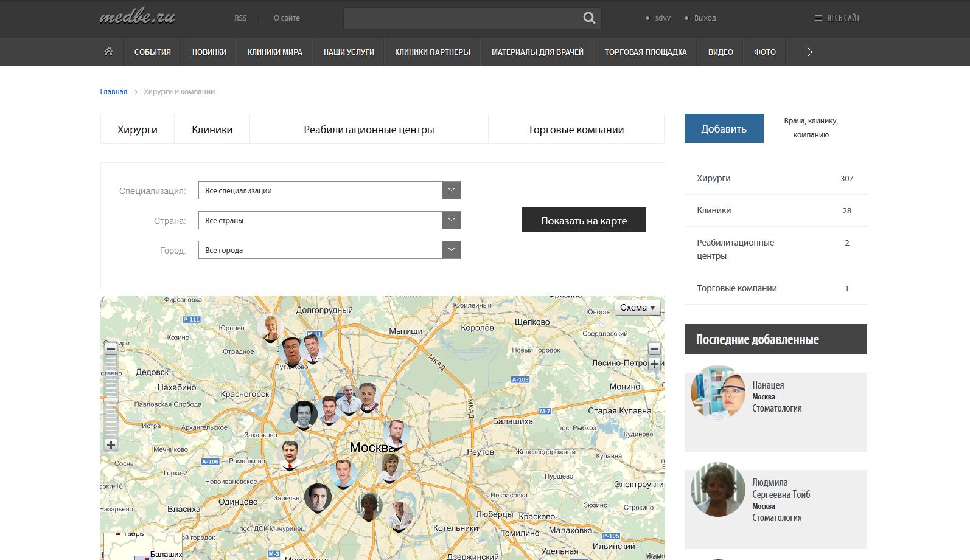This screenshot has height=560, width=970.
Task: Open the Страна dropdown
Action: (x=329, y=220)
